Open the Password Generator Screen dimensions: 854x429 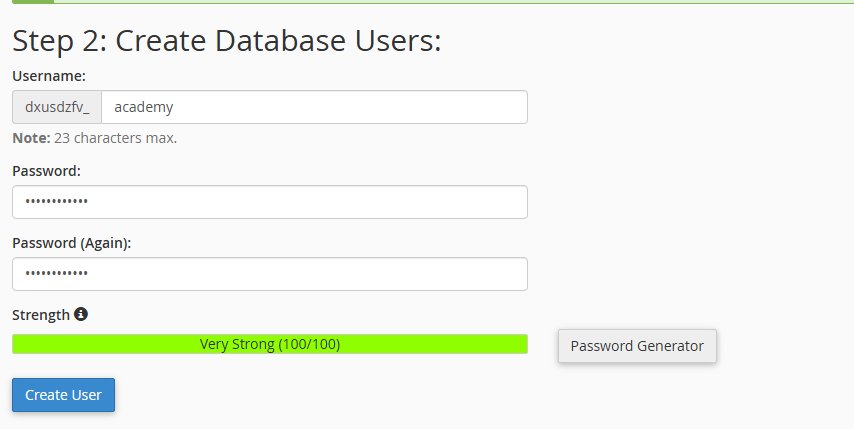(x=637, y=346)
